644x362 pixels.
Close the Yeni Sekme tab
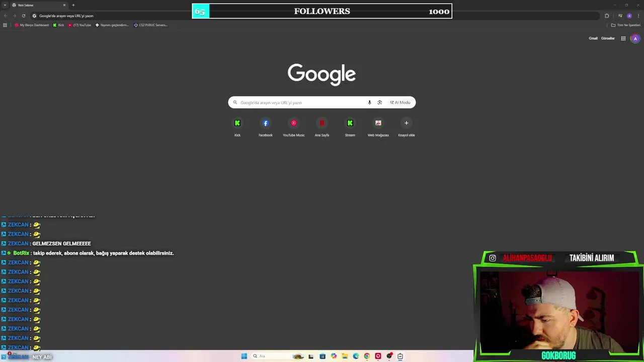click(64, 5)
